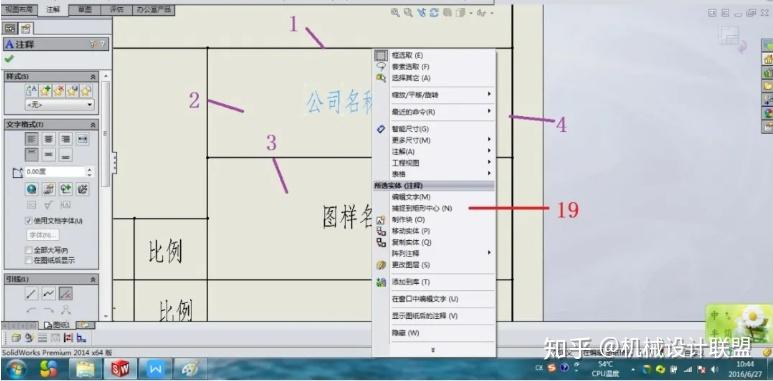The height and width of the screenshot is (381, 773).
Task: Click the Zoom to Area magnifier icon
Action: [408, 13]
